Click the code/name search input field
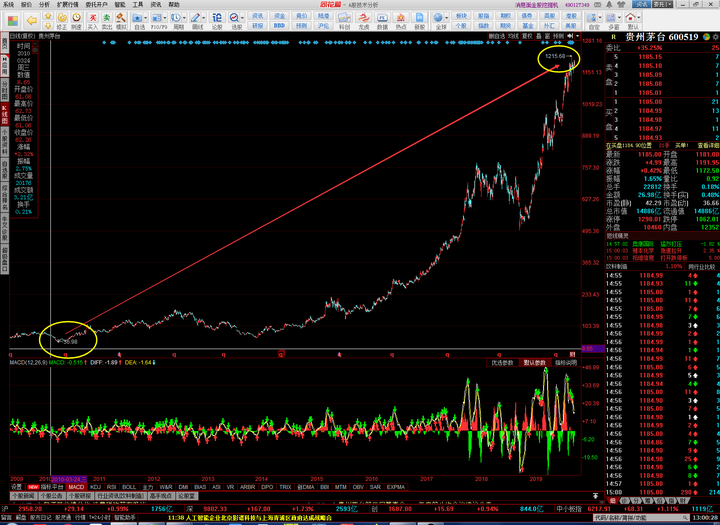720x525 pixels. pos(641,518)
